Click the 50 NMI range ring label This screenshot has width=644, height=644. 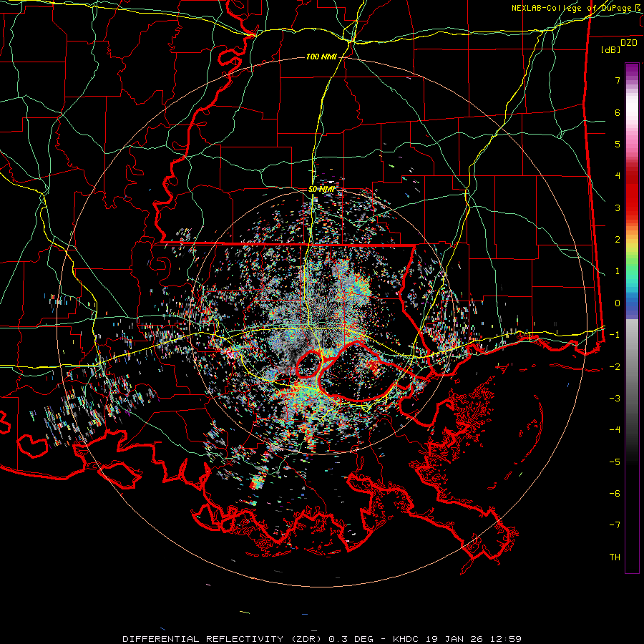tap(321, 190)
